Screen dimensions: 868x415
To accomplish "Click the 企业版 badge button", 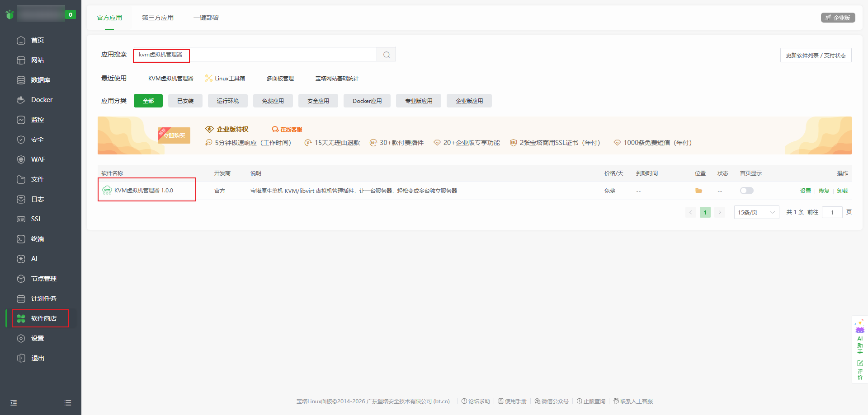I will (x=838, y=18).
